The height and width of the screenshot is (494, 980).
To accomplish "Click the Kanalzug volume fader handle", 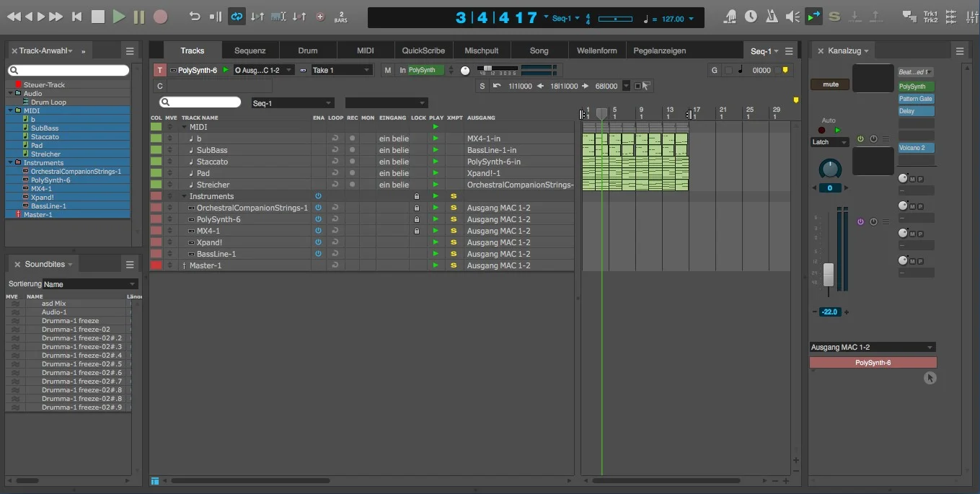I will 829,275.
